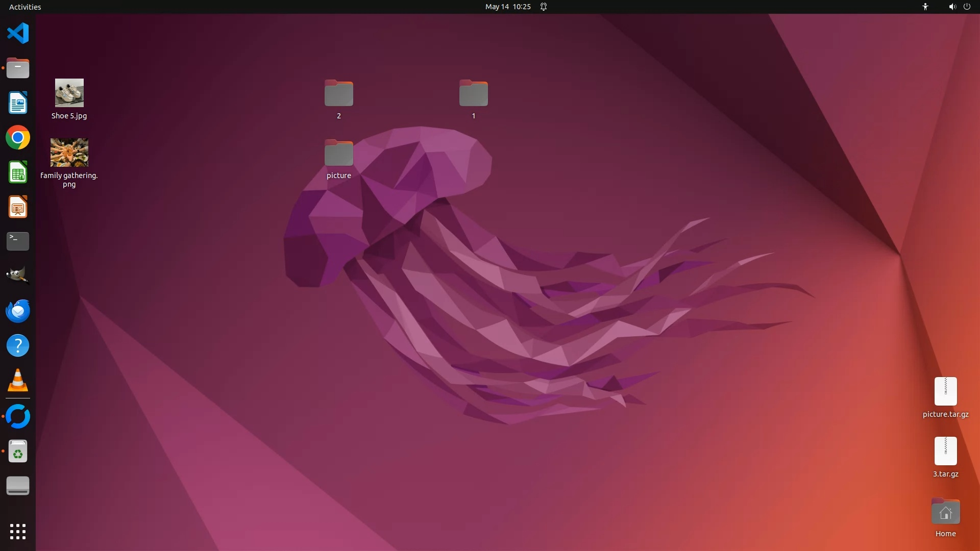Viewport: 980px width, 551px height.
Task: Open the date and time menu
Action: tap(507, 7)
